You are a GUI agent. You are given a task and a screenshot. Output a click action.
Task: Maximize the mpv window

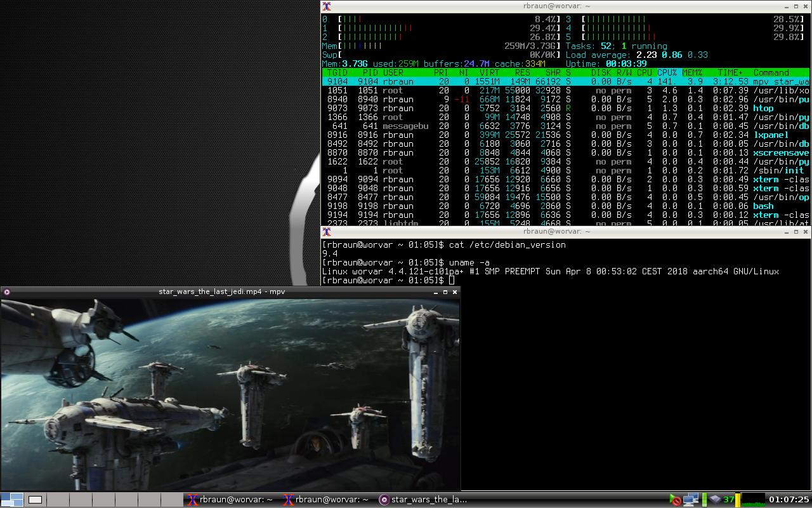click(x=445, y=292)
